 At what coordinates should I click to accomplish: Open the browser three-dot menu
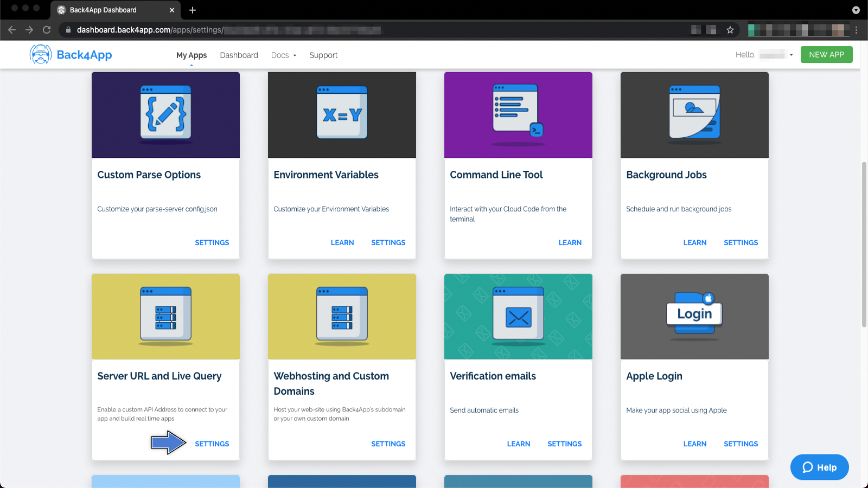tap(856, 30)
